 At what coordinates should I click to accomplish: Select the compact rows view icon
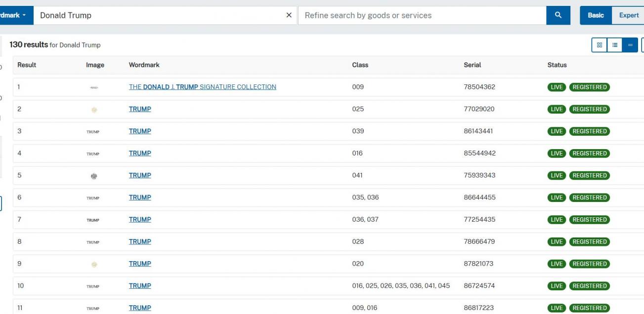click(630, 45)
